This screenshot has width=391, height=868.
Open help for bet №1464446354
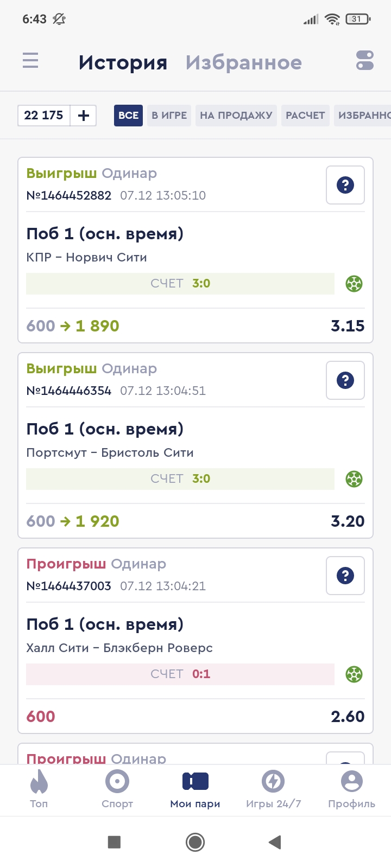pos(345,380)
